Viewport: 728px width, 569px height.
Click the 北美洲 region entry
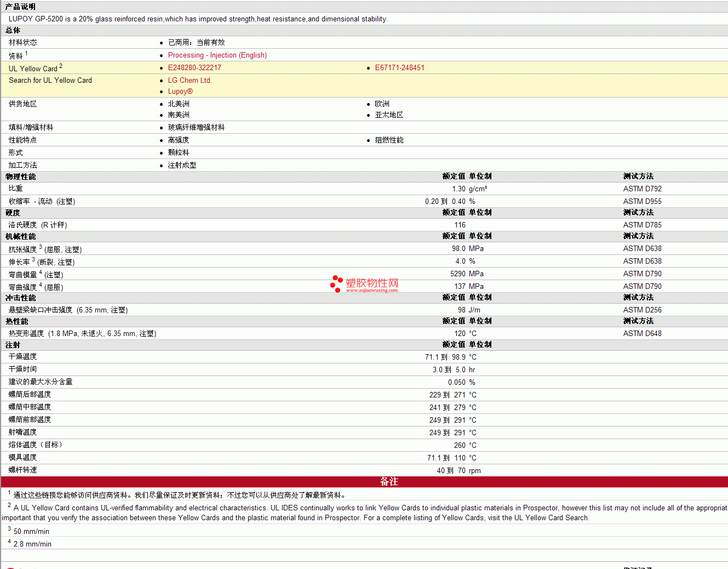coord(179,104)
